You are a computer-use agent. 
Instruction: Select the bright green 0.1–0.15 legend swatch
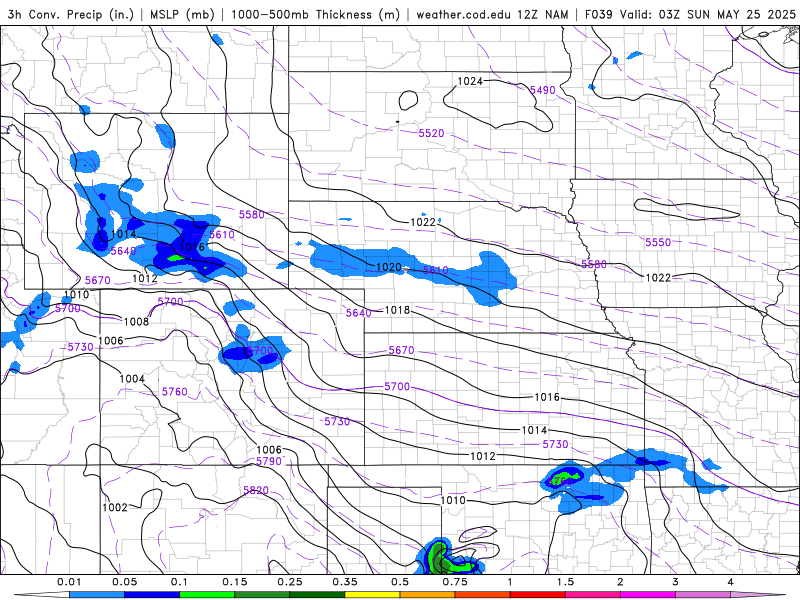207,595
